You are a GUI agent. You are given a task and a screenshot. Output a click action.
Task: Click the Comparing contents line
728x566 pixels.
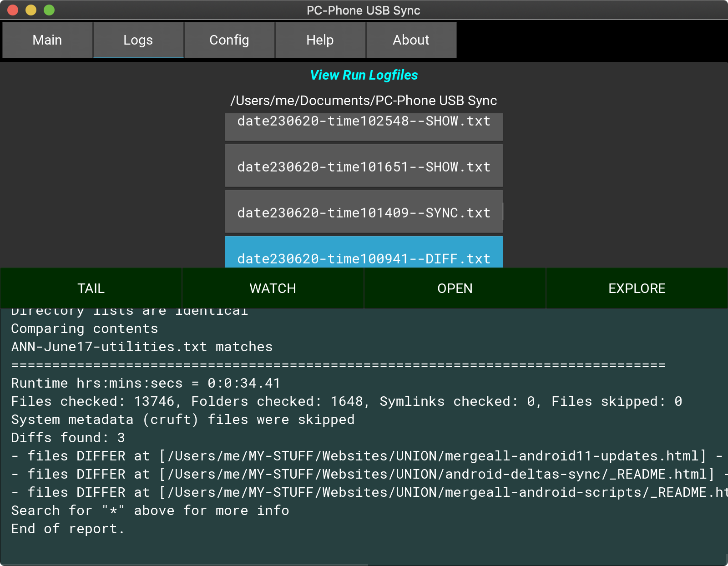point(85,328)
